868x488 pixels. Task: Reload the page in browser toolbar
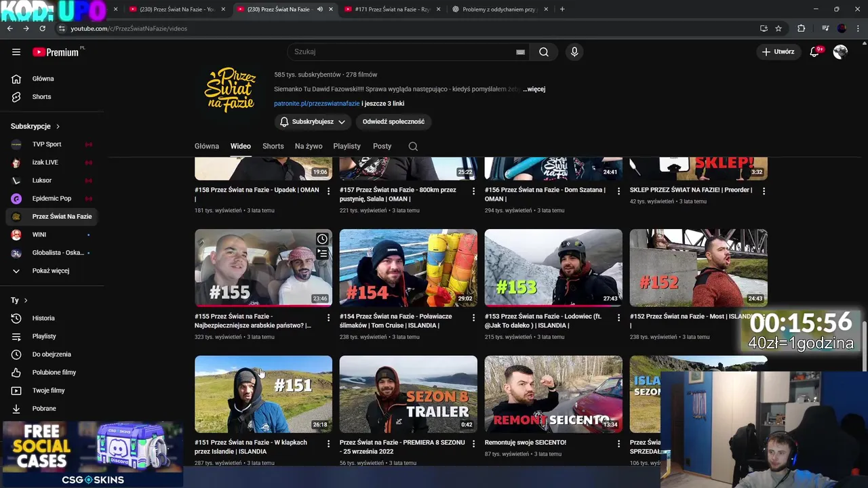pyautogui.click(x=42, y=28)
